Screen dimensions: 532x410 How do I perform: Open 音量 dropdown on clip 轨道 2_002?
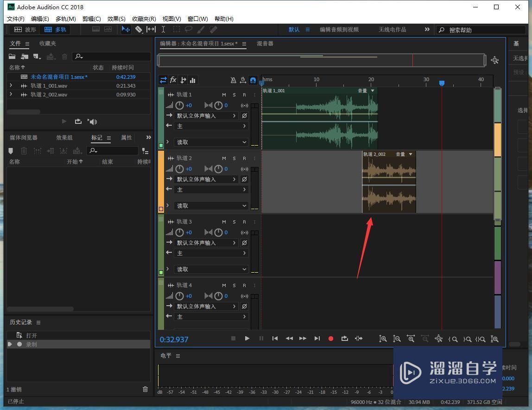pos(411,154)
